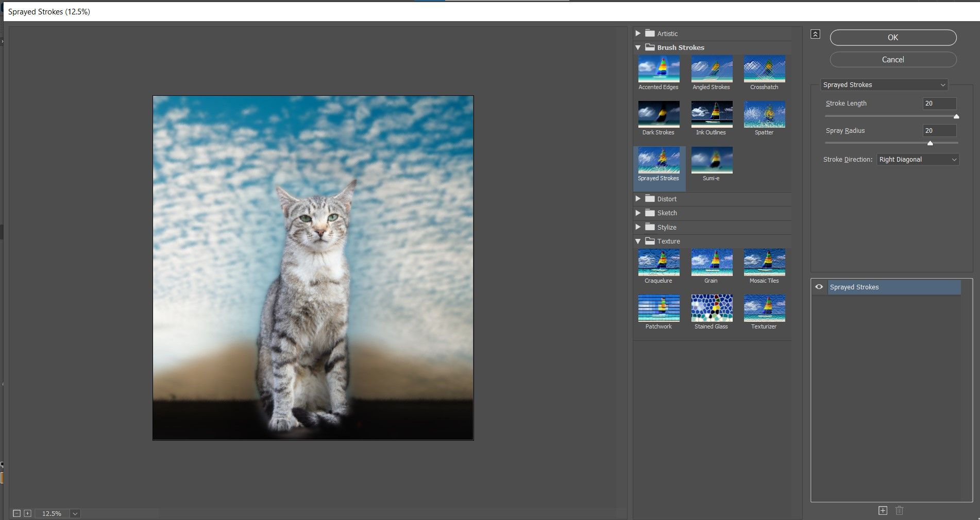Select the Accented Edges filter thumbnail
Viewport: 980px width, 520px height.
coord(658,70)
